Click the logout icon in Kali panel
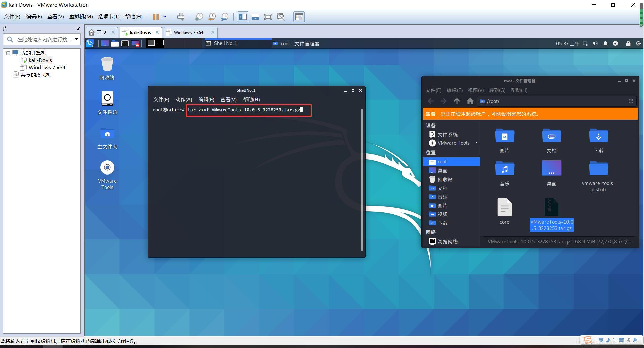The width and height of the screenshot is (644, 348). 638,43
